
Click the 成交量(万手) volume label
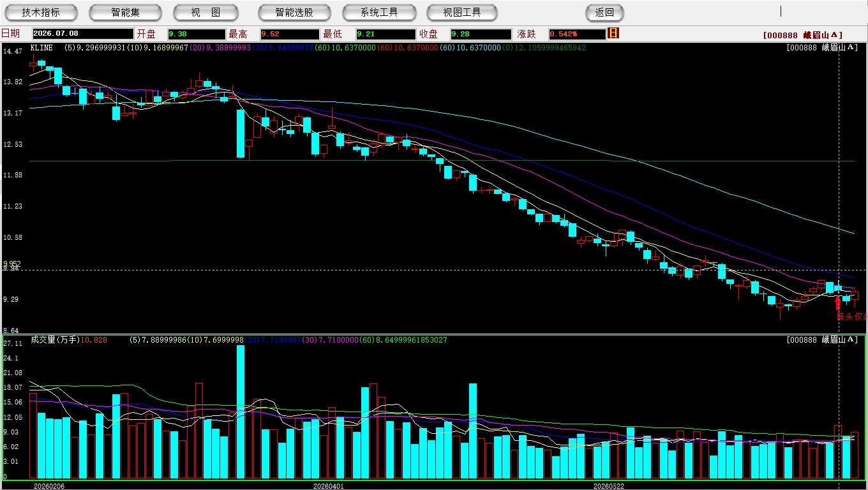(55, 340)
